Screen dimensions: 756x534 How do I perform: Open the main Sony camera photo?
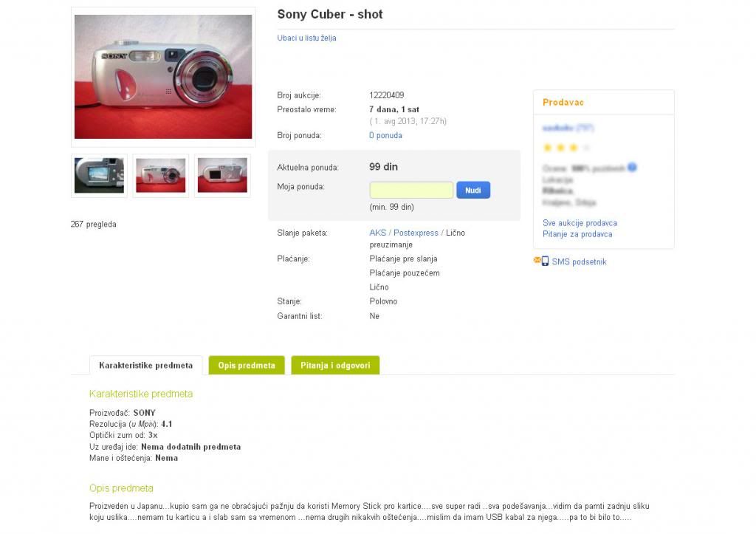pos(163,77)
